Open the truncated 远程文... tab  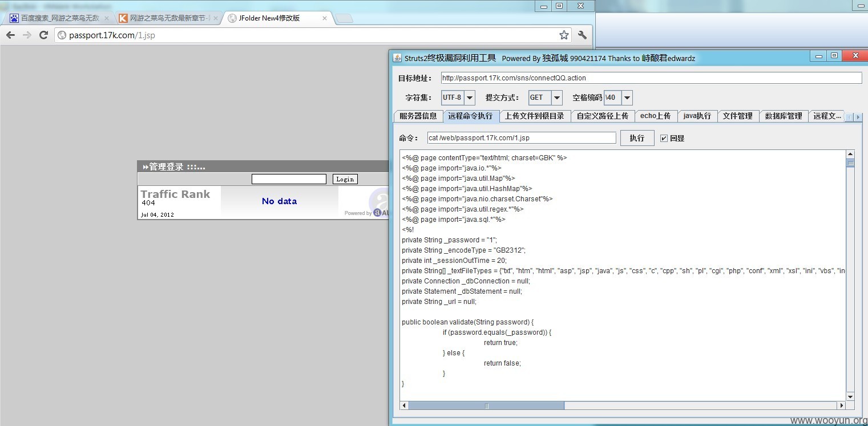click(827, 116)
